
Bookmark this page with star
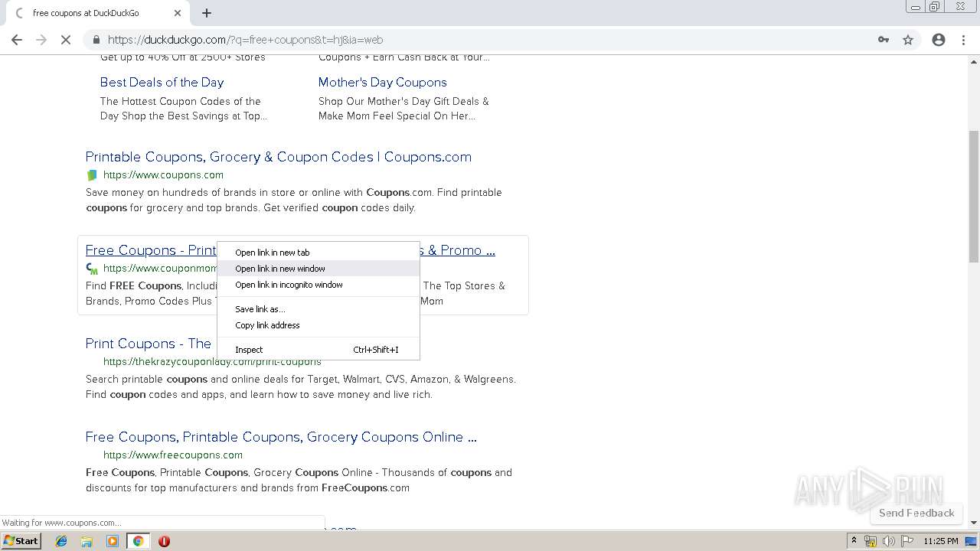(x=908, y=40)
